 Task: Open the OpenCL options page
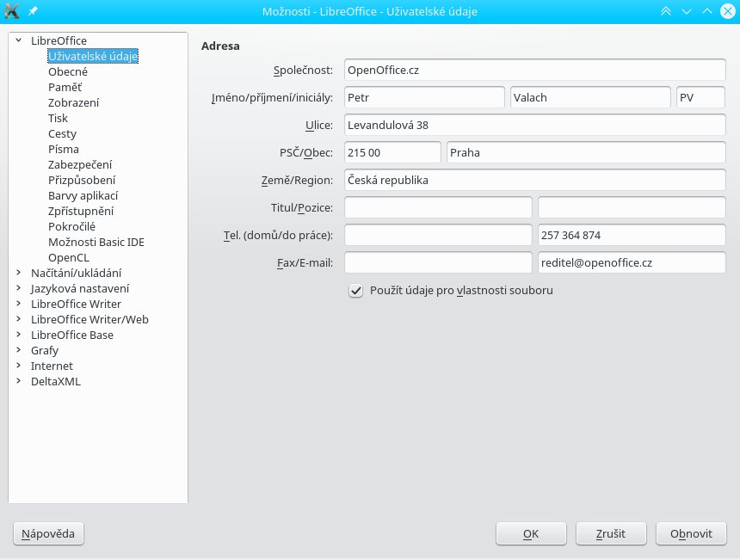click(x=69, y=257)
